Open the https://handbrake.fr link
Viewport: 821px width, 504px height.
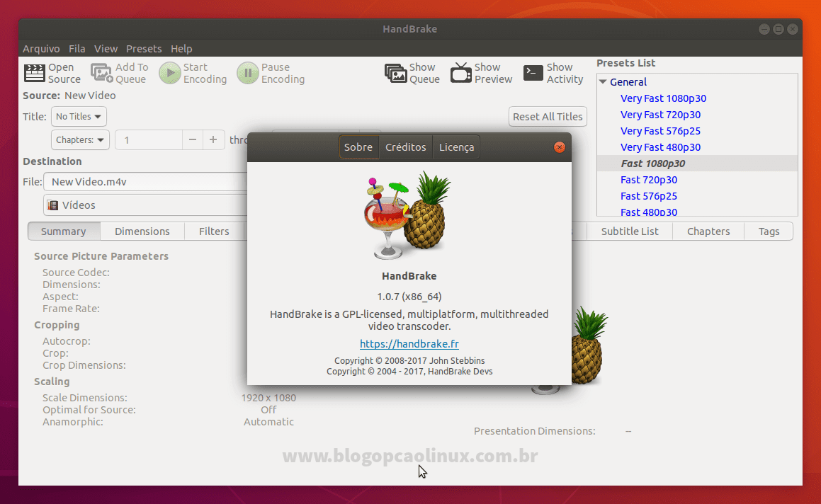click(409, 344)
